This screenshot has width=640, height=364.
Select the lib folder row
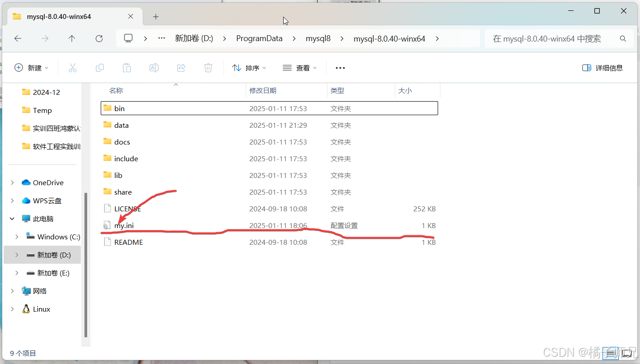269,175
